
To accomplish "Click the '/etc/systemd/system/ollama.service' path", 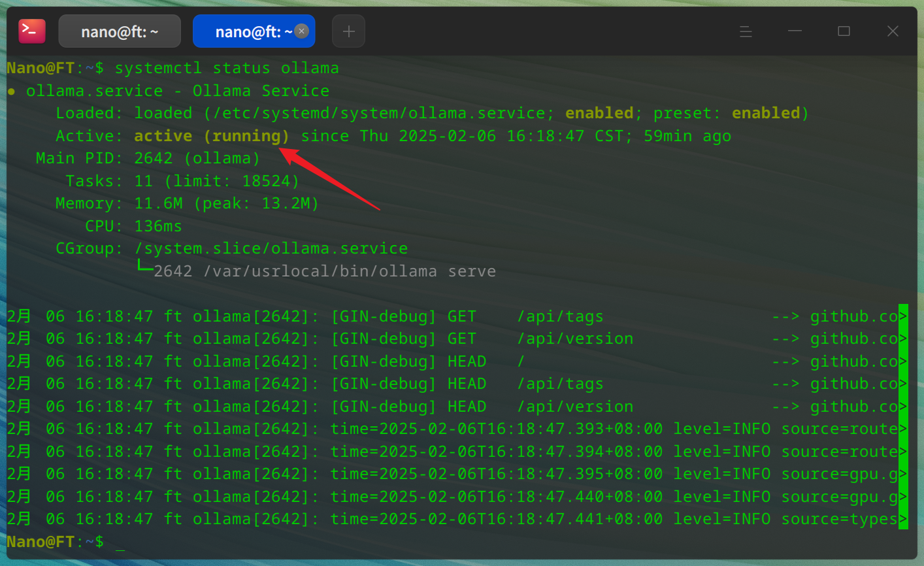I will point(378,113).
